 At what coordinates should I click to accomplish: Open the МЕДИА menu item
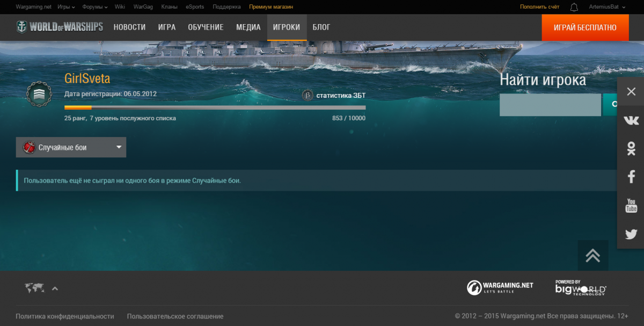pos(248,27)
